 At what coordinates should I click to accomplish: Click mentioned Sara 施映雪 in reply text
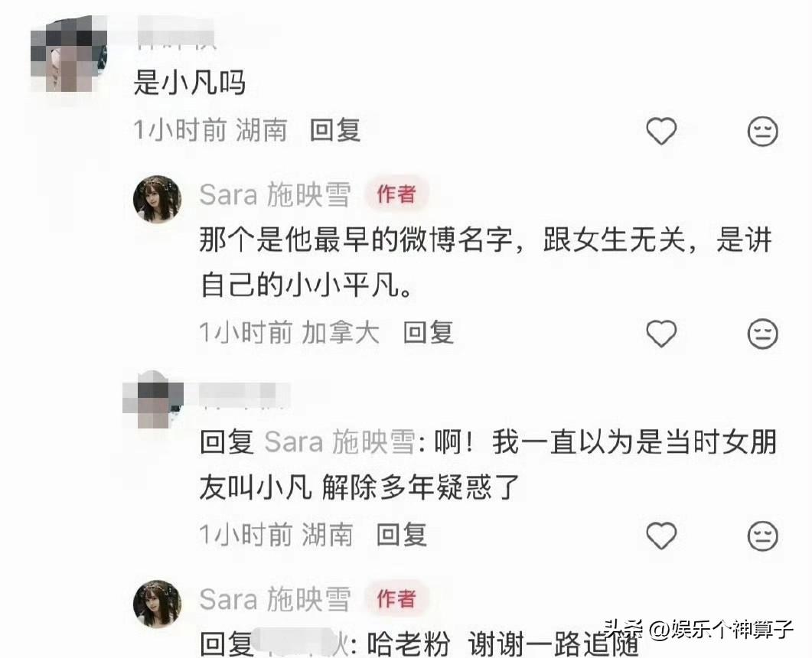point(340,442)
